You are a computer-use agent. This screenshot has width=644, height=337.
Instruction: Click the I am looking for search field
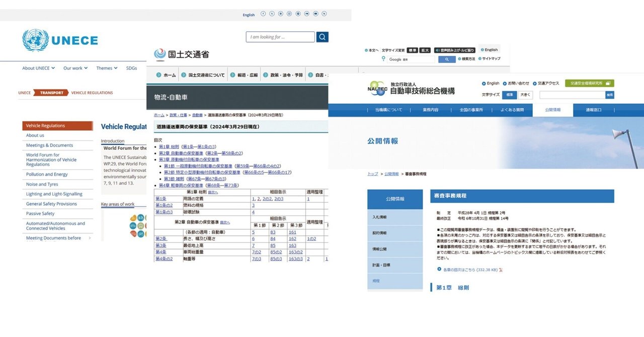click(280, 37)
